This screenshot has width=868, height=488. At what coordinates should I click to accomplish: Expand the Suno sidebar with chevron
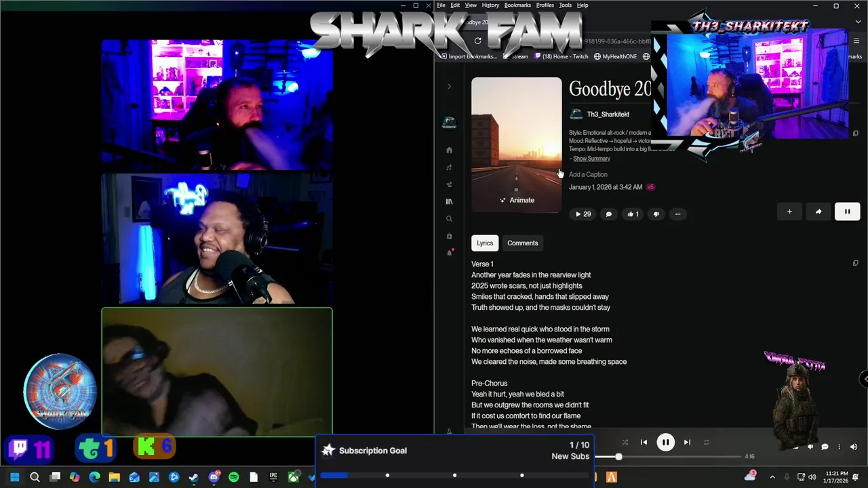(449, 87)
